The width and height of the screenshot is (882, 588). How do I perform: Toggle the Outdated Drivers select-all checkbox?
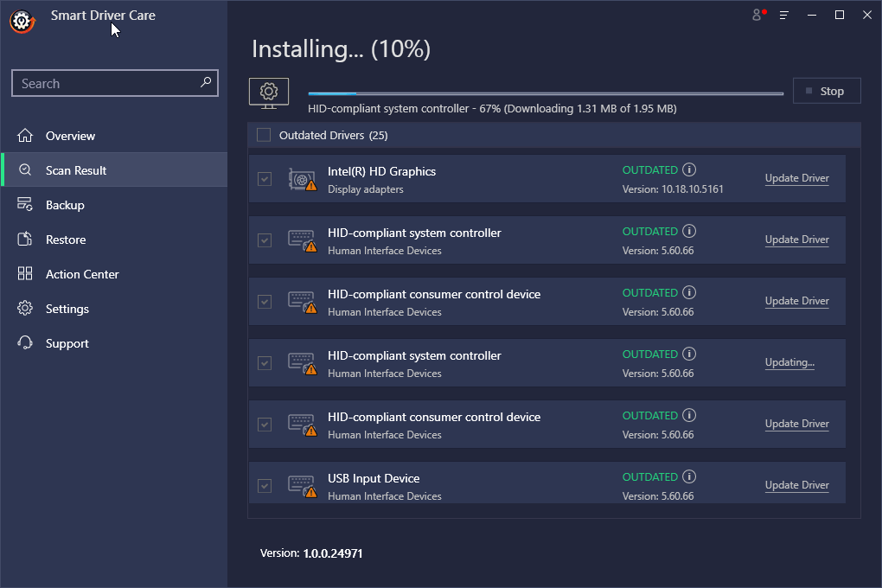click(262, 135)
